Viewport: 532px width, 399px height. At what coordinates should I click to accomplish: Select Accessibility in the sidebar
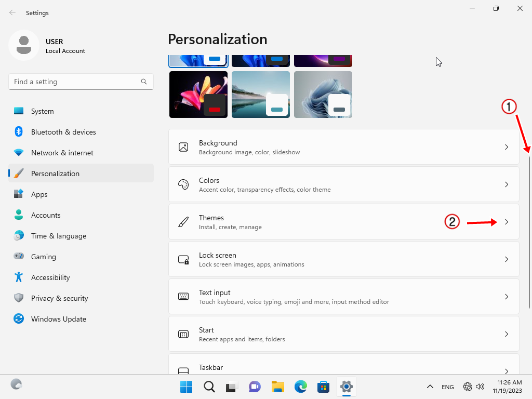pos(50,277)
